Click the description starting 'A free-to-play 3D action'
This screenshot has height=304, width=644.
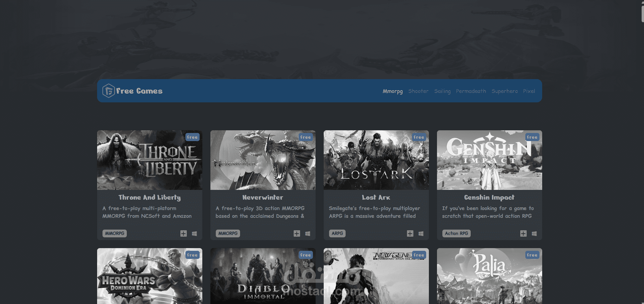[260, 212]
